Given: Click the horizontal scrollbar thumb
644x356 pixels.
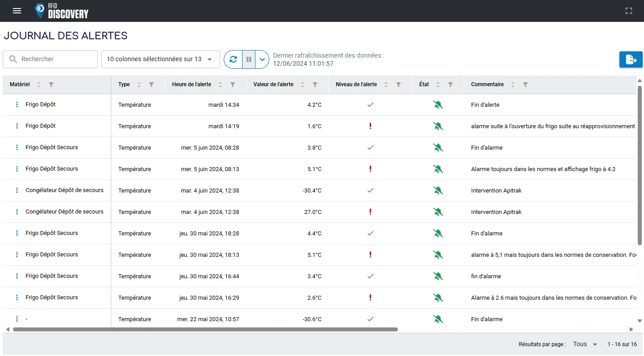Looking at the screenshot, I should [205, 330].
